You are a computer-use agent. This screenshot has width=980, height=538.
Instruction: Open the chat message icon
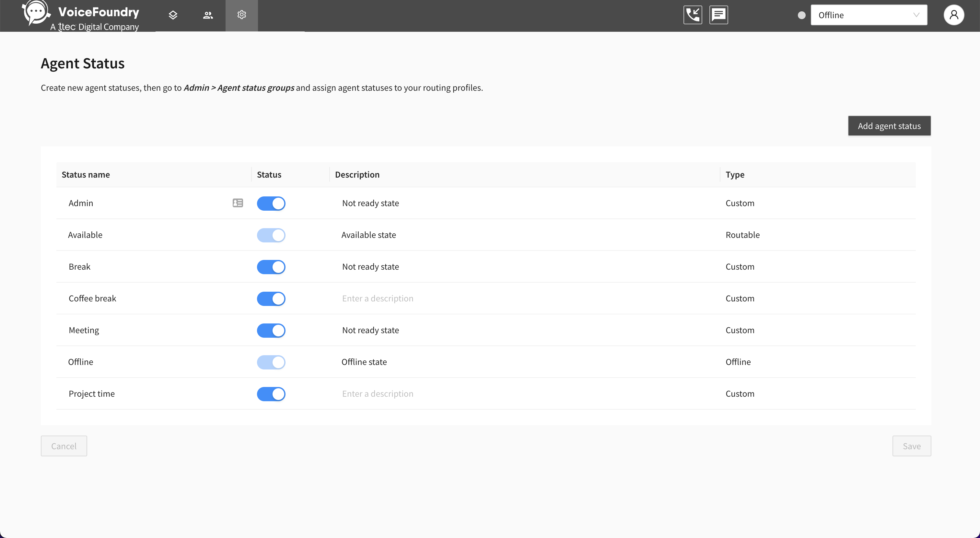tap(719, 15)
